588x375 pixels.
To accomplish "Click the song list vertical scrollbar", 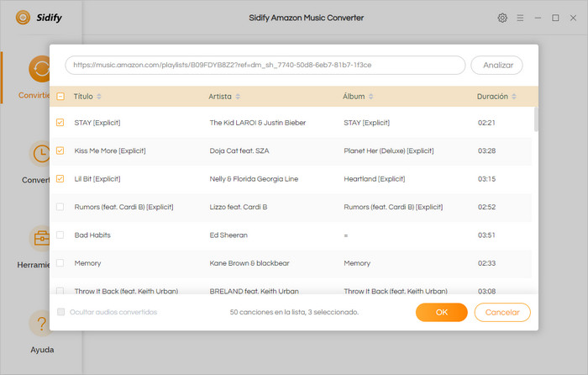I will coord(536,119).
